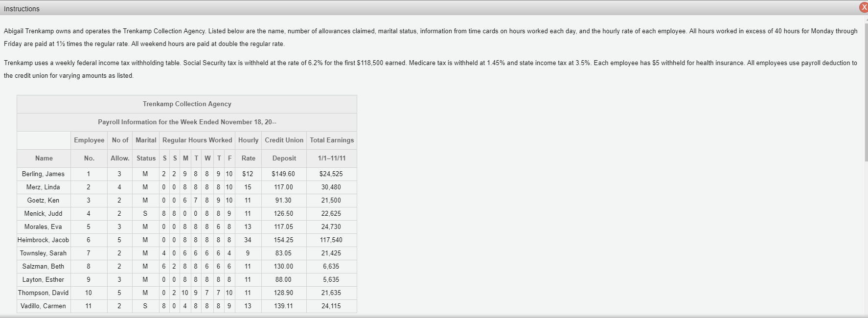The height and width of the screenshot is (318, 868).
Task: Select Heimbrock, Jacob's total earnings cell
Action: (332, 240)
